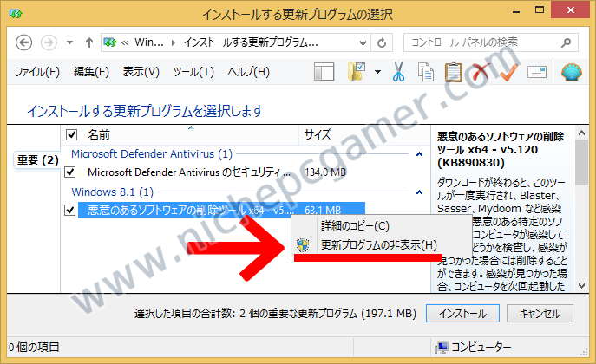The height and width of the screenshot is (364, 596).
Task: Click the blue shell icon in toolbar
Action: [x=572, y=72]
